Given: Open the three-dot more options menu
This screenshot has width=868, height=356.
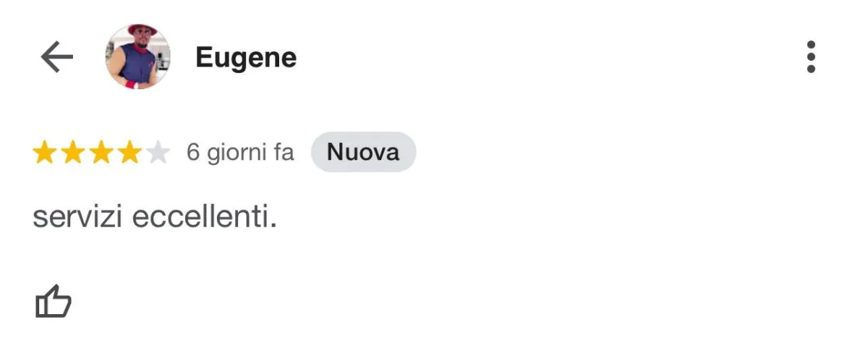Looking at the screenshot, I should [x=811, y=57].
